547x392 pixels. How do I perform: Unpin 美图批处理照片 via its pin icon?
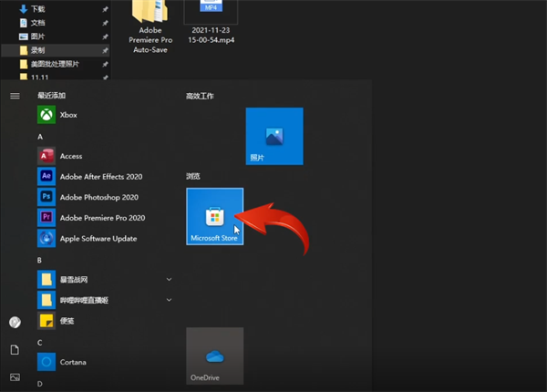(105, 64)
